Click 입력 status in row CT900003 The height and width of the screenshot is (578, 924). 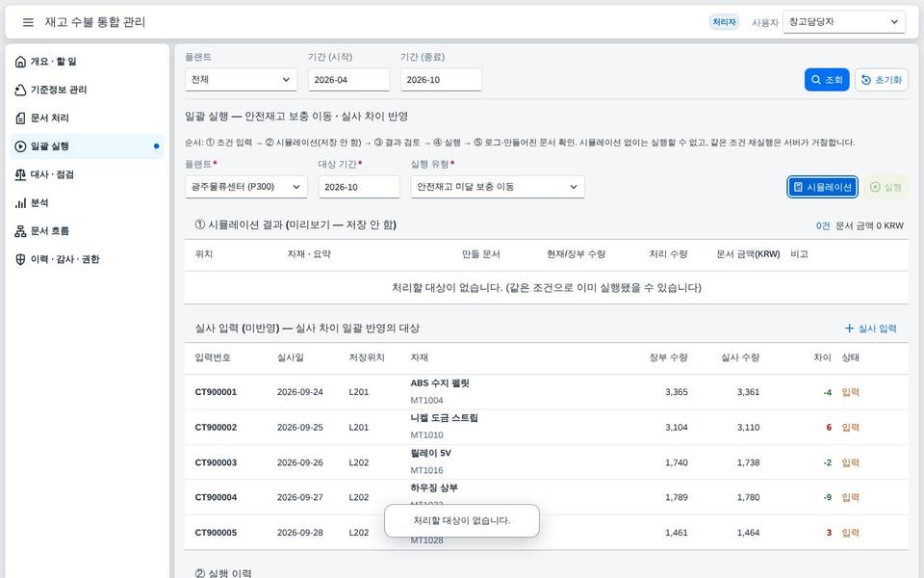pos(850,462)
